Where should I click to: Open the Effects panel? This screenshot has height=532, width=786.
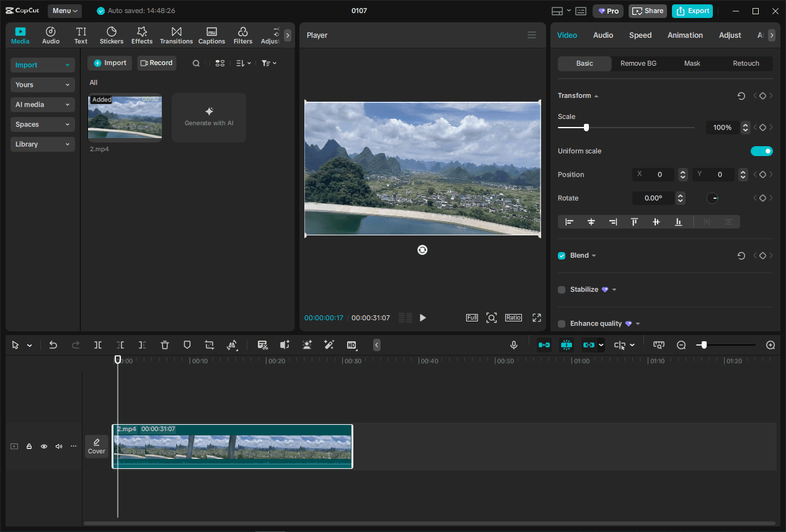tap(142, 35)
